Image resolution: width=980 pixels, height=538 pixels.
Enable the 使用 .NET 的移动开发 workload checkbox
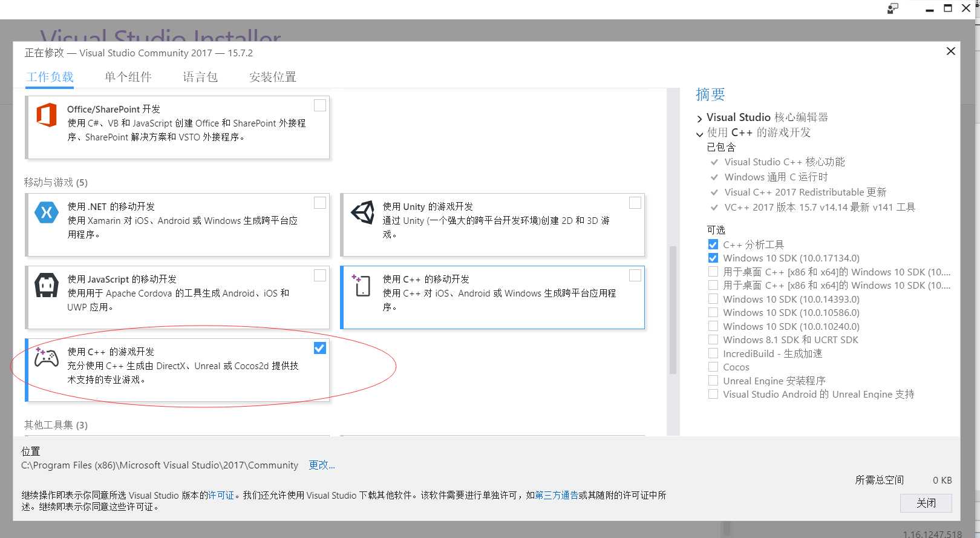320,203
